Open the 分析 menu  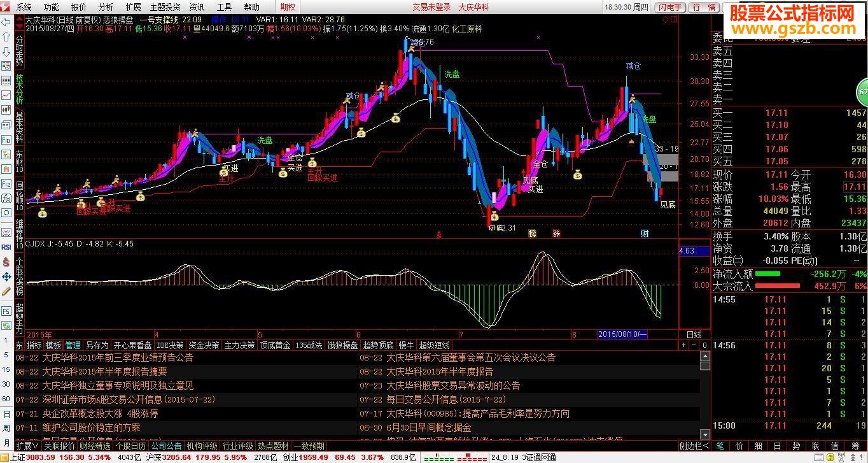(x=106, y=7)
